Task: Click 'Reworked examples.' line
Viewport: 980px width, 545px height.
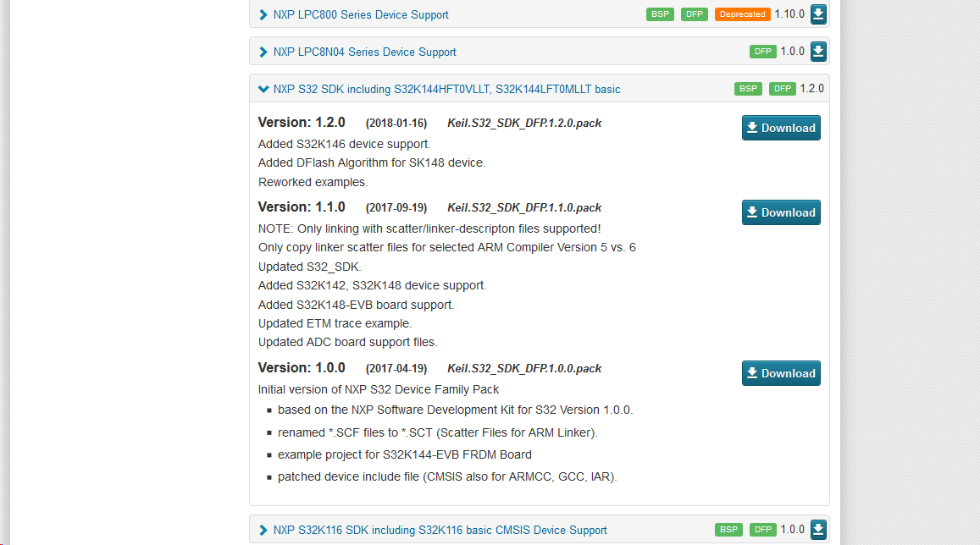Action: [x=313, y=182]
